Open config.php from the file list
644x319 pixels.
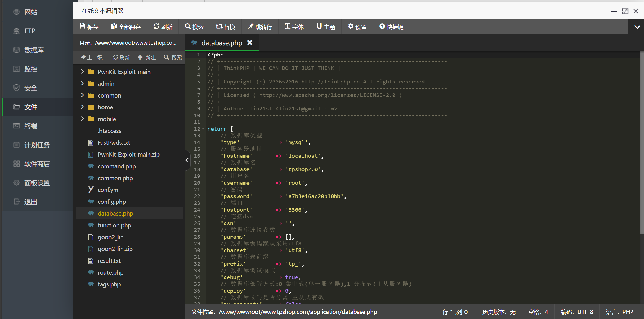pos(112,202)
